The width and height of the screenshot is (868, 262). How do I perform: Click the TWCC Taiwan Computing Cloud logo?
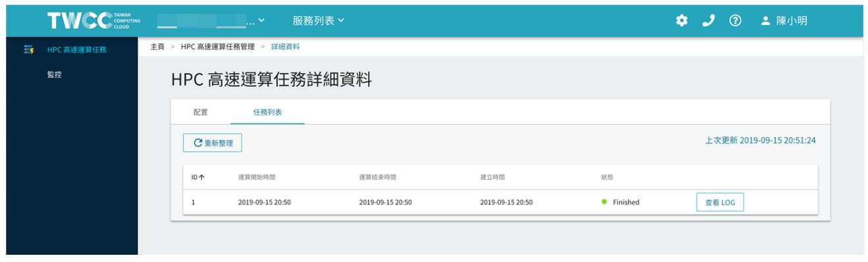click(93, 20)
